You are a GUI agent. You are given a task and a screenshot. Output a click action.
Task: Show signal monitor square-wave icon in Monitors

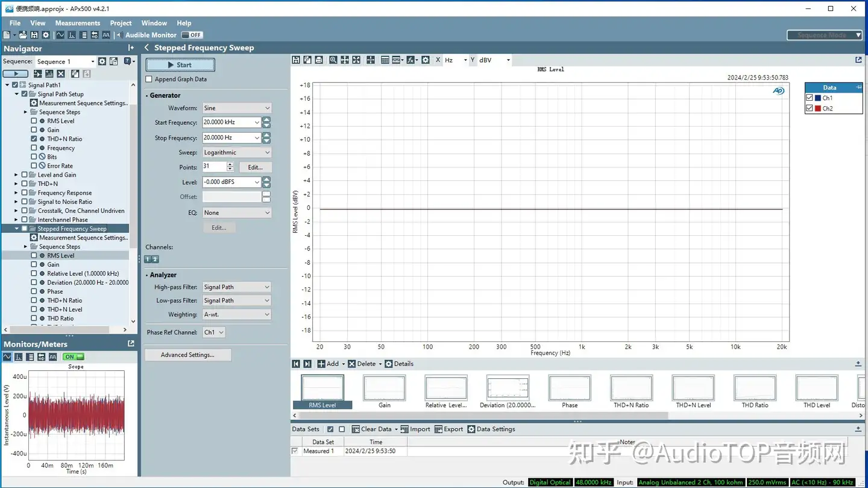coord(52,357)
